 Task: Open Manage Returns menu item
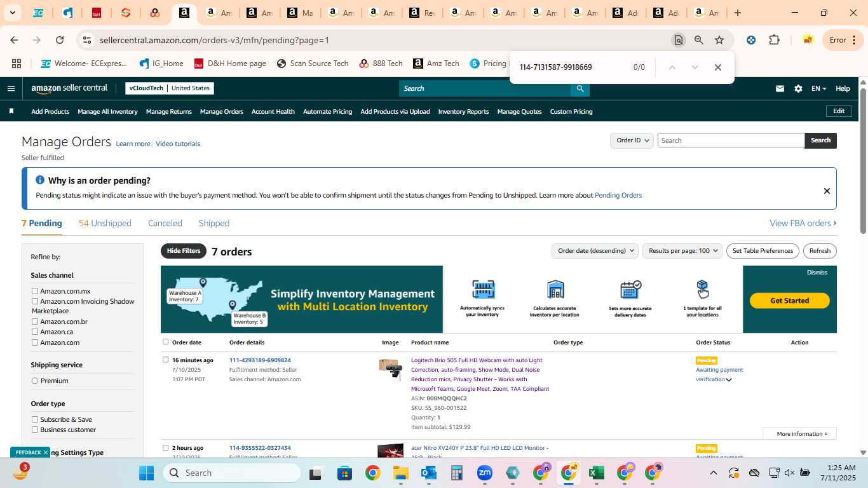coord(169,111)
